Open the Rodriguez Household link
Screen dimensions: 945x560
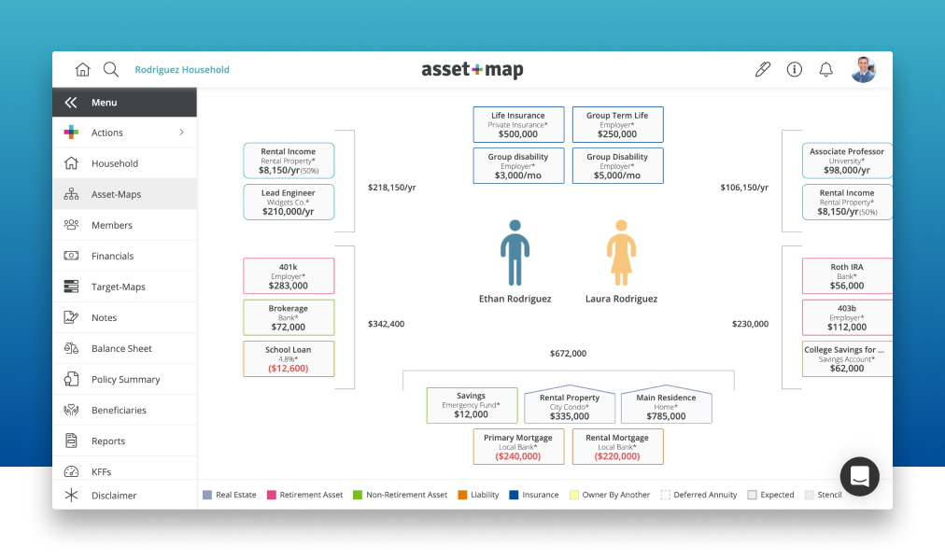(182, 70)
